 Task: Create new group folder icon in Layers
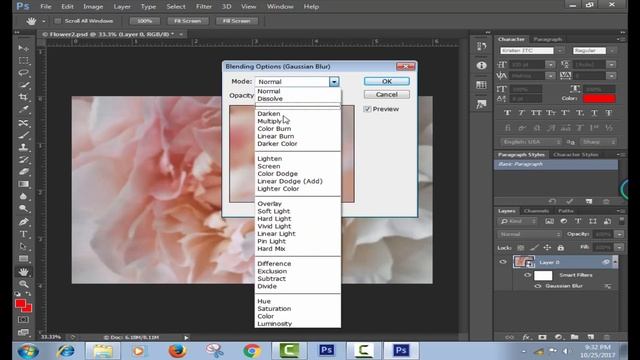point(574,337)
